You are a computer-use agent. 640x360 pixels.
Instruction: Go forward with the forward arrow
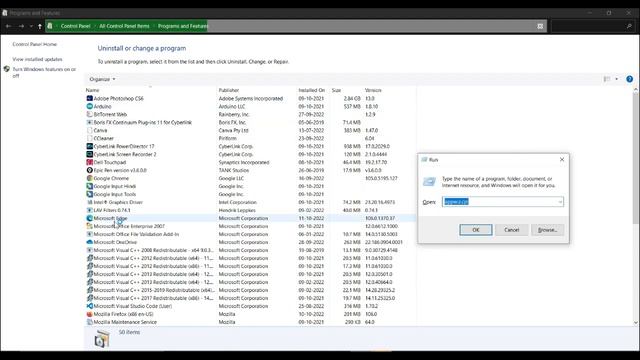(21, 26)
